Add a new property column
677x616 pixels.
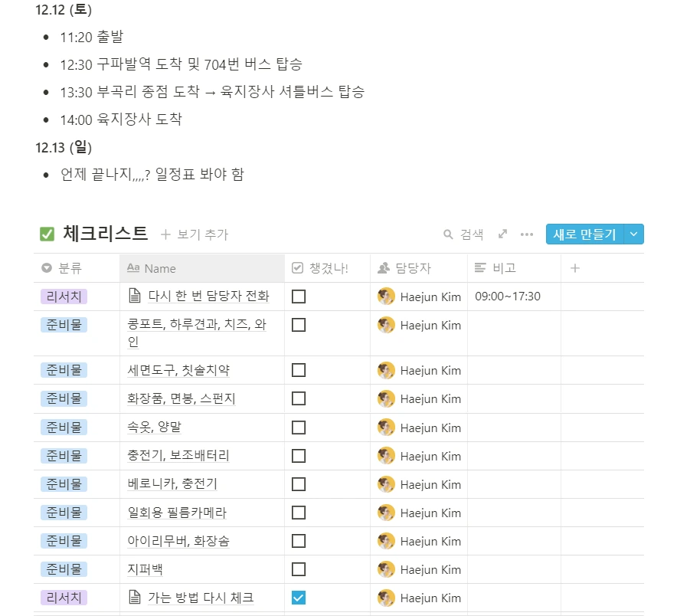[x=574, y=268]
